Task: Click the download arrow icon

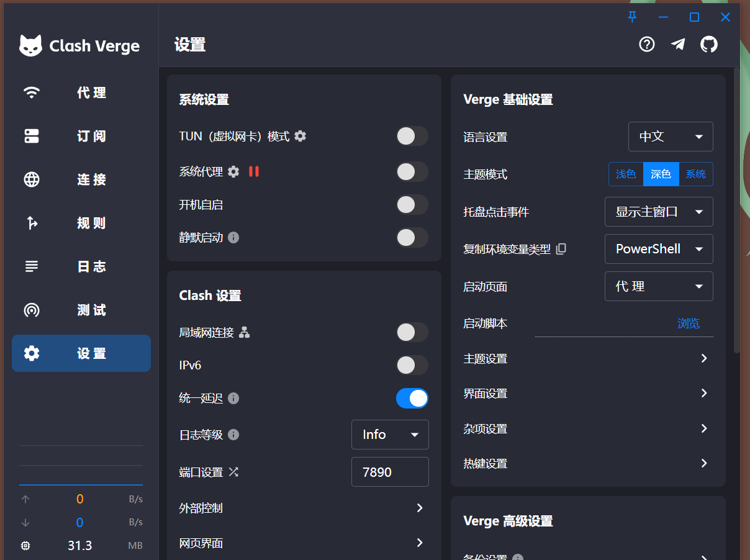Action: 25,522
